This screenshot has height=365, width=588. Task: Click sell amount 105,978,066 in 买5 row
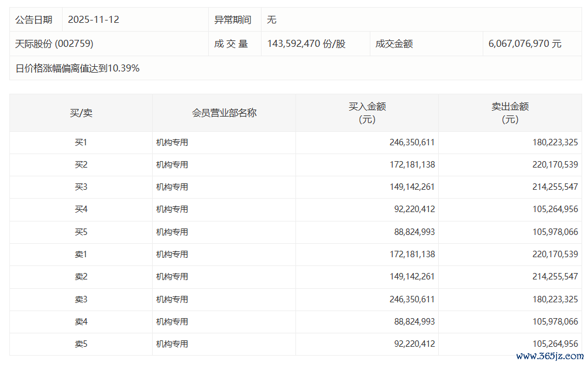coord(555,231)
